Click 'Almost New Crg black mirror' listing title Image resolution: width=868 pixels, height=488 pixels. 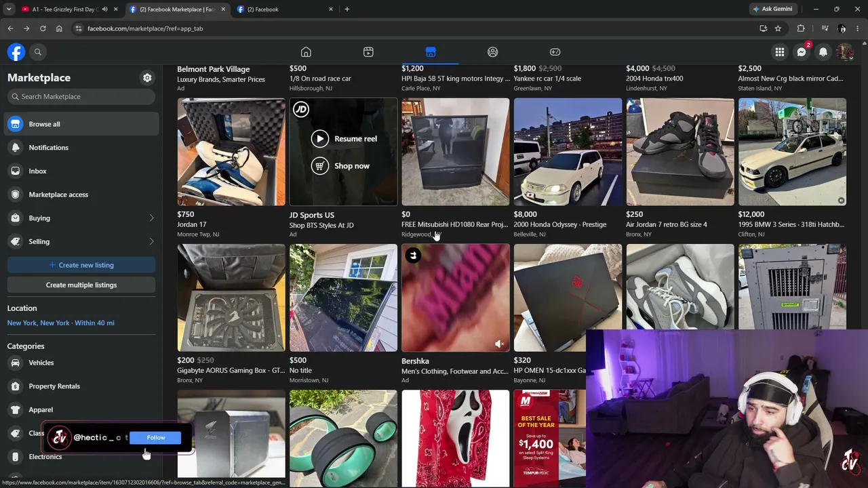point(791,79)
